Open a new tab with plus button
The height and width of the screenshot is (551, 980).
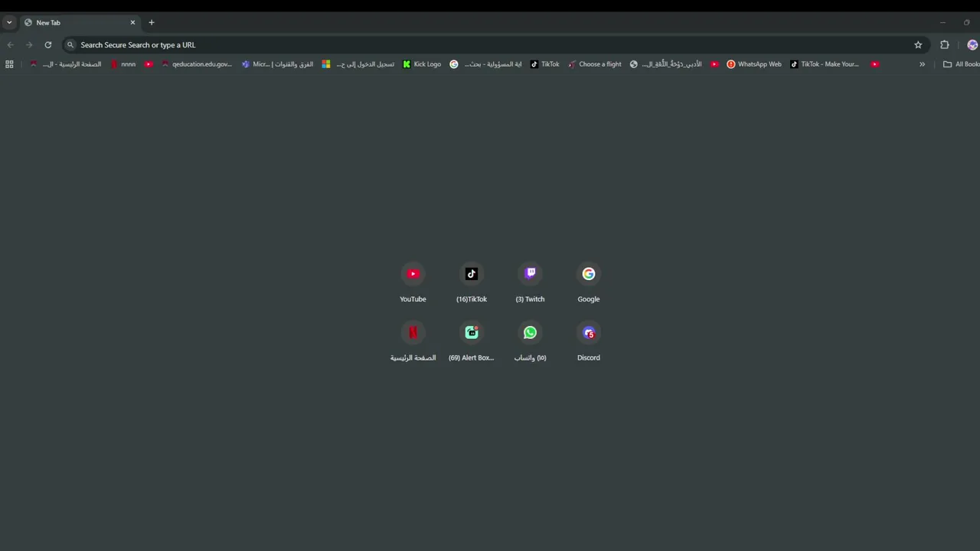(152, 22)
